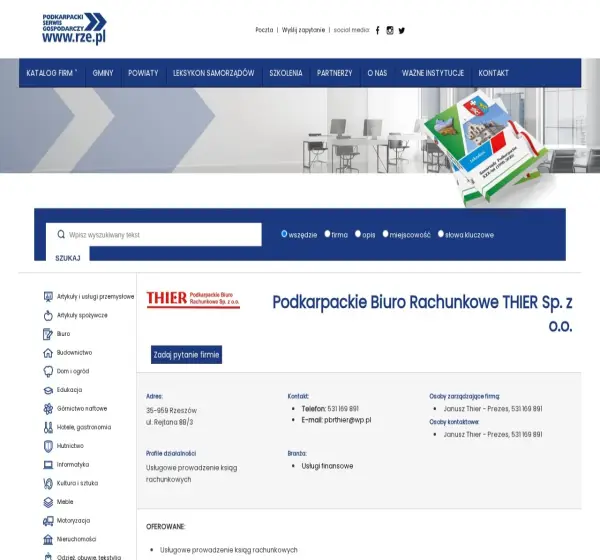Image resolution: width=600 pixels, height=560 pixels.
Task: Click the OFEROWANE section heading
Action: click(166, 527)
